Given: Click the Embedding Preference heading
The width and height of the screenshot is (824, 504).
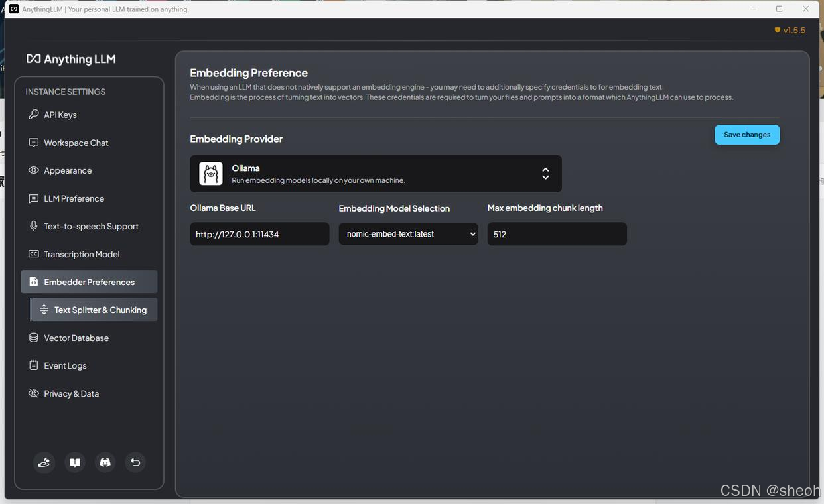Looking at the screenshot, I should coord(249,73).
